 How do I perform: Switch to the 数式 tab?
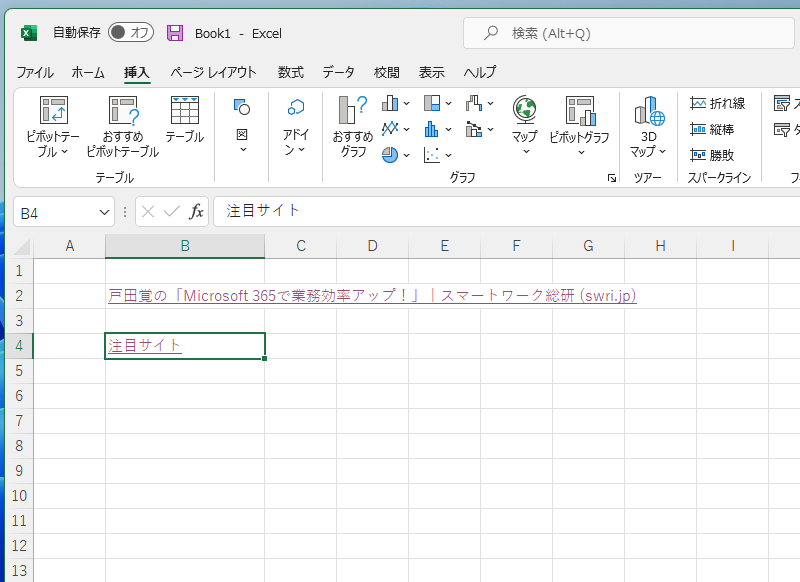[291, 72]
